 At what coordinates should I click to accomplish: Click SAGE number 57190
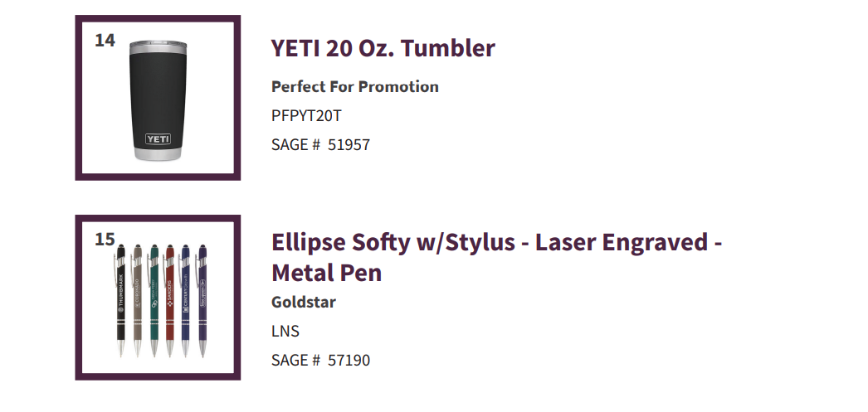click(349, 360)
